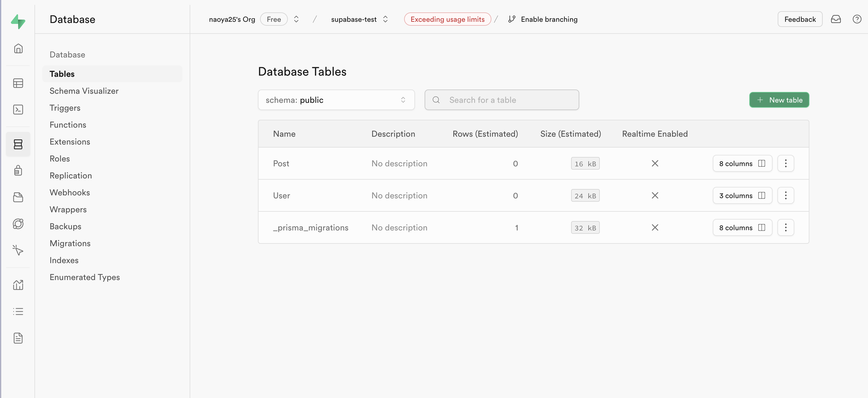Open the Storage sidebar icon
868x398 pixels.
click(18, 197)
